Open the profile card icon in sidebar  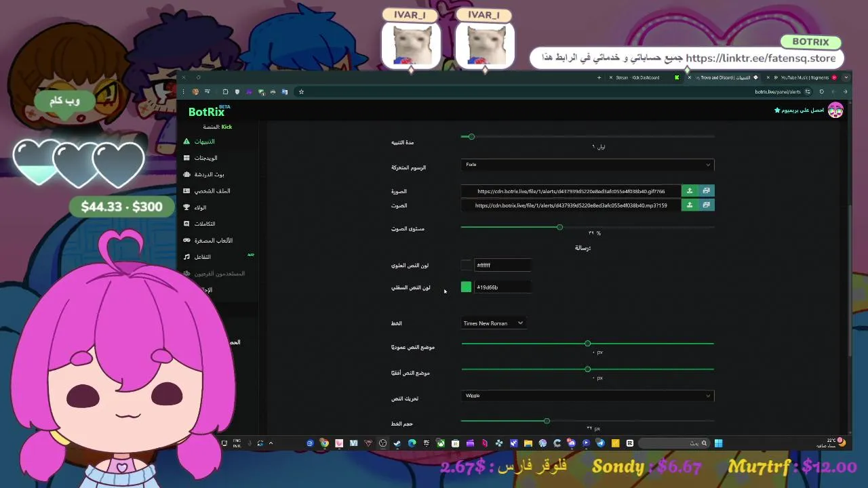click(x=186, y=191)
